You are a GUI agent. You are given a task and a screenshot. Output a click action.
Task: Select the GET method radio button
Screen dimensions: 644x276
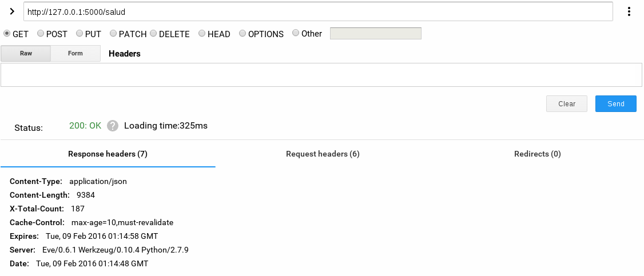7,34
